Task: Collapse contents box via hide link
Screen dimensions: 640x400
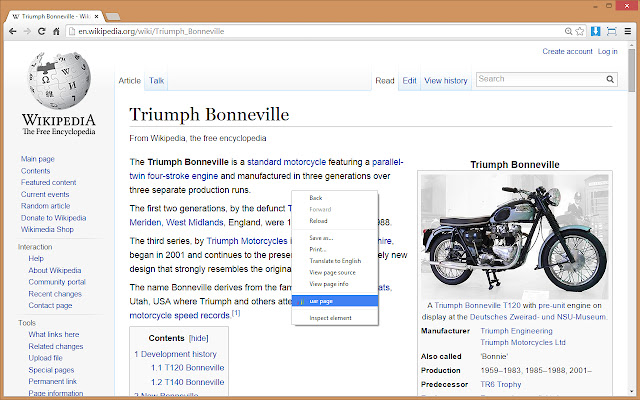Action: (x=198, y=339)
